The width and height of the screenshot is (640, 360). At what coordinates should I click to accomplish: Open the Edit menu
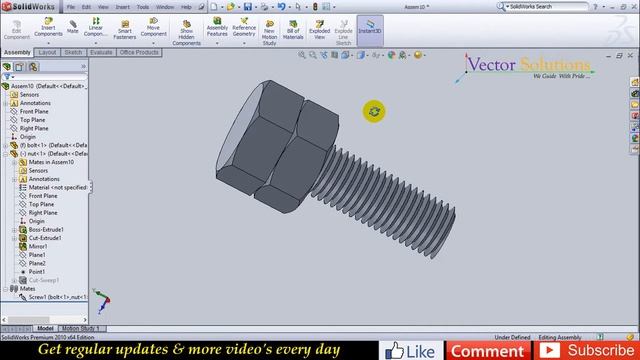[x=86, y=7]
